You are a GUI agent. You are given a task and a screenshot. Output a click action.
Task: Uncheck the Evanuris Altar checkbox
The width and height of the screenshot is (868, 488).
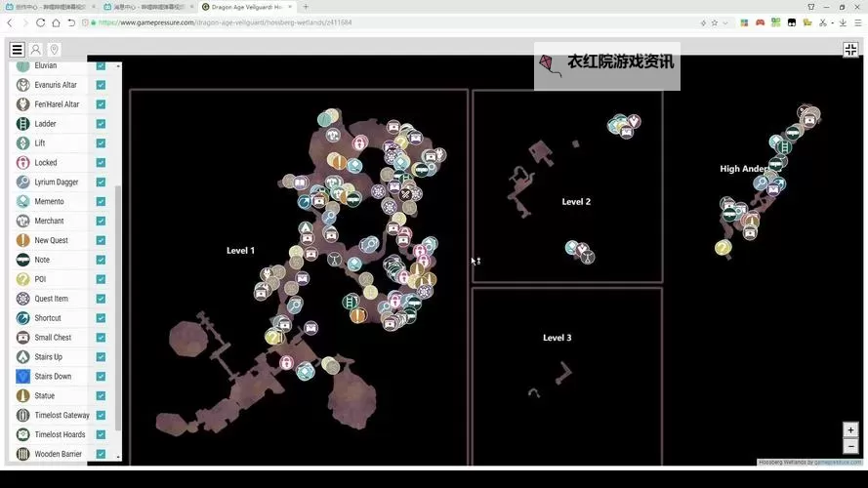[x=101, y=85]
